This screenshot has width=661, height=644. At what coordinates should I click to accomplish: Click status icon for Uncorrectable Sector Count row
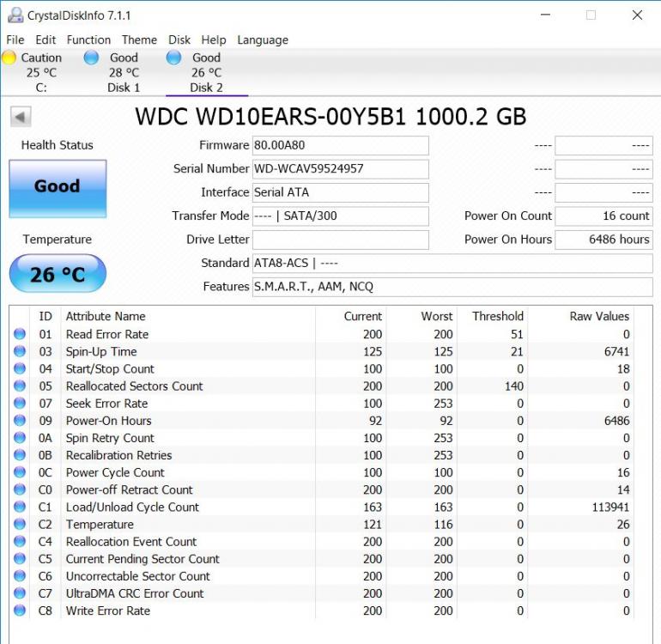[20, 576]
